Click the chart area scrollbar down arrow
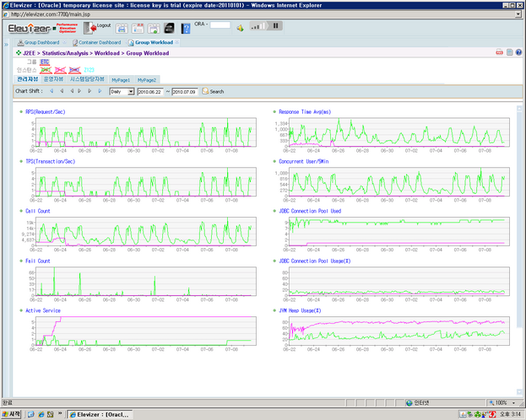The height and width of the screenshot is (420, 526). click(x=519, y=391)
